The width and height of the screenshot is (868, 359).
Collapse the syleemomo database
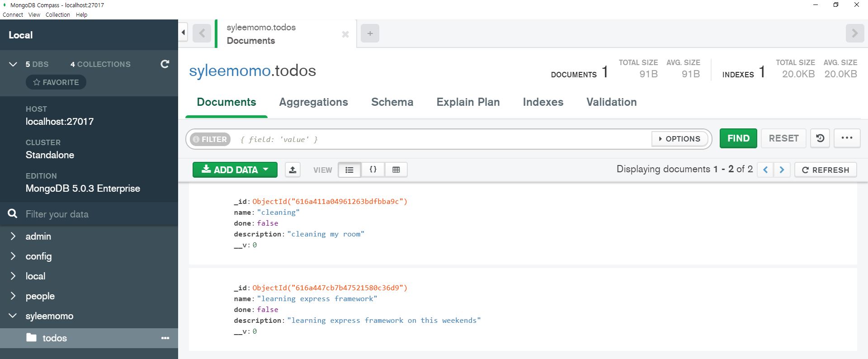[x=13, y=316]
